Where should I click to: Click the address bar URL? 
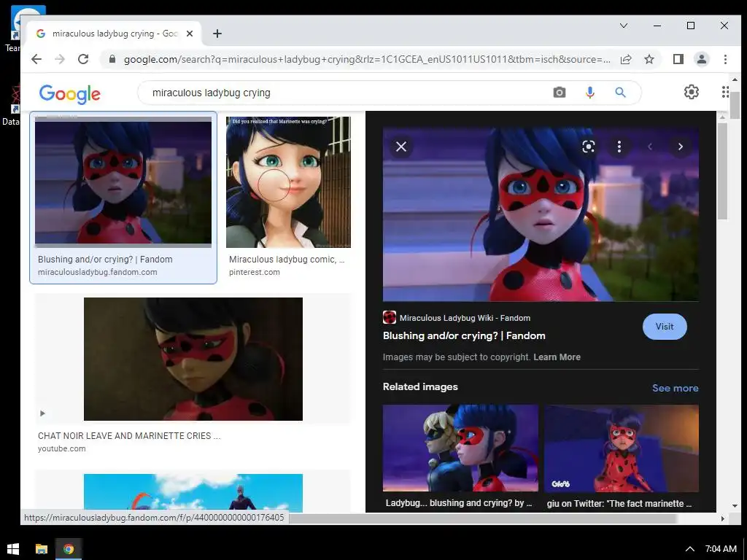[367, 59]
